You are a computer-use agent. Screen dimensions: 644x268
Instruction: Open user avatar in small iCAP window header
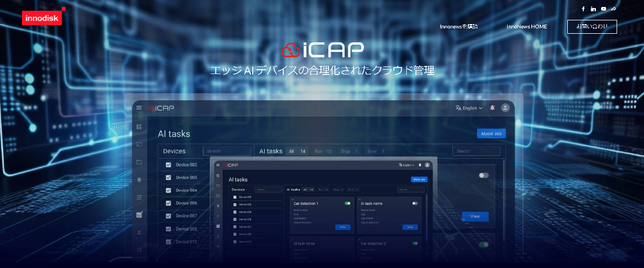pyautogui.click(x=427, y=165)
